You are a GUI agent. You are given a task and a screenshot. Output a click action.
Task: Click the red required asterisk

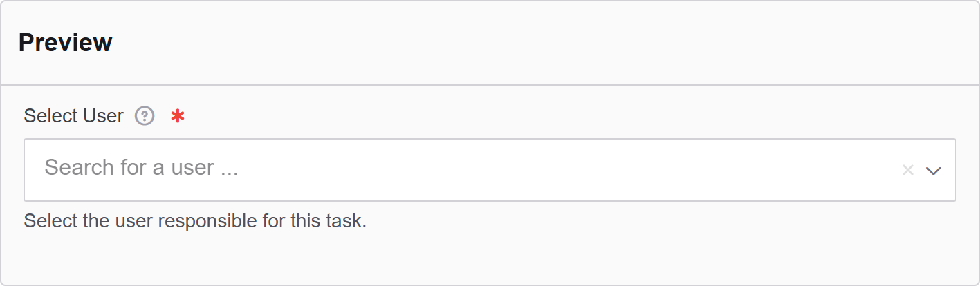[x=178, y=117]
